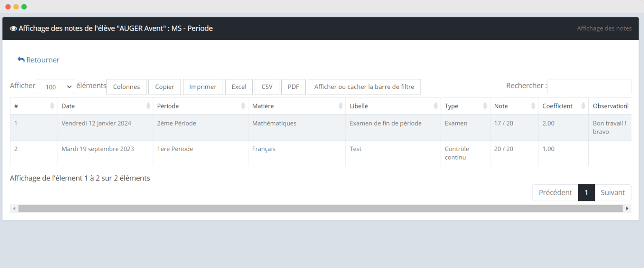Click the green macOS maximize button
Image resolution: width=644 pixels, height=268 pixels.
24,7
